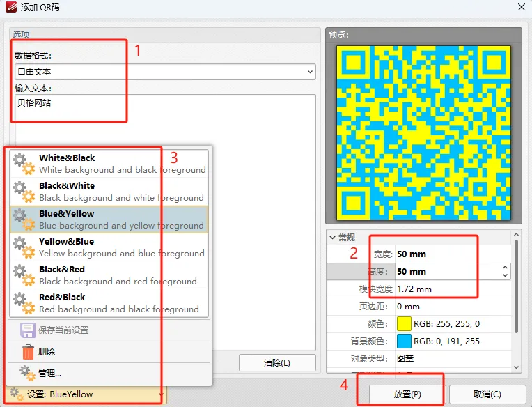Open 管理... from the settings menu
The image size is (532, 407).
109,373
